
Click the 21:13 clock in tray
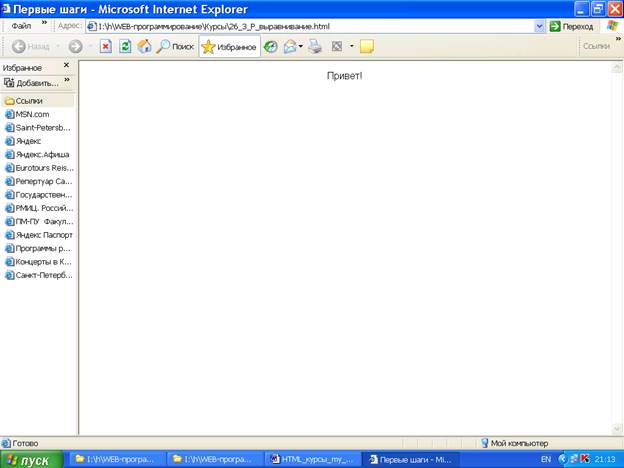pos(605,460)
